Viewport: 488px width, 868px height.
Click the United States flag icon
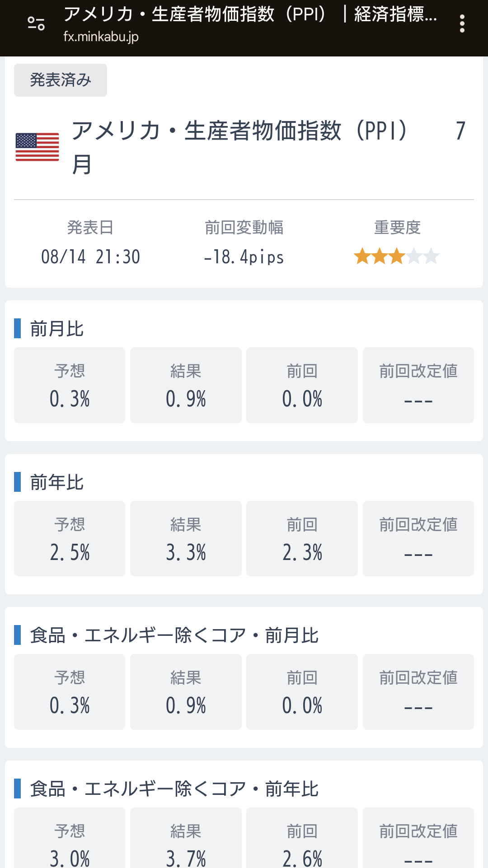[37, 147]
